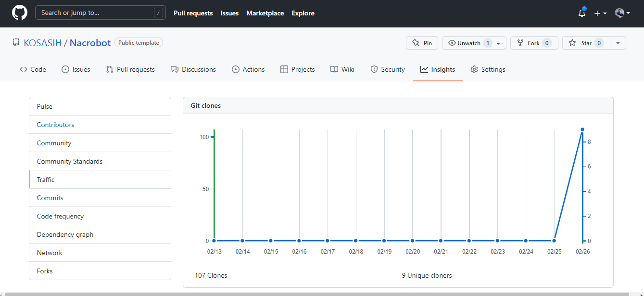Screen dimensions: 644x296
Task: Click the 02/19 data point on chart
Action: click(384, 241)
